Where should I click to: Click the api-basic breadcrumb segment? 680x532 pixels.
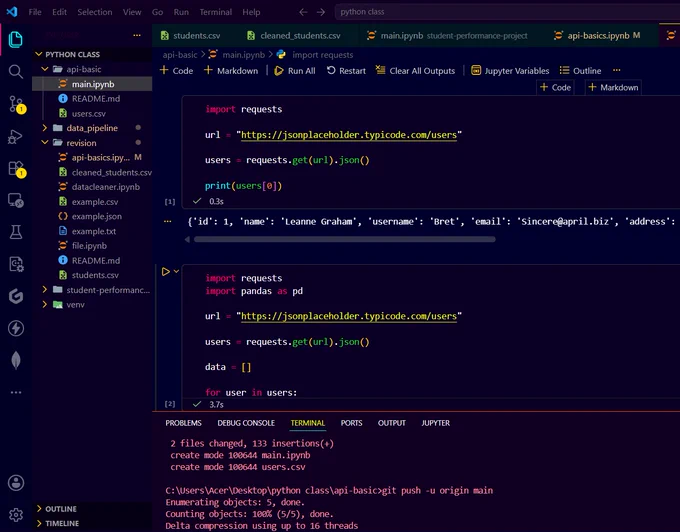(x=180, y=55)
